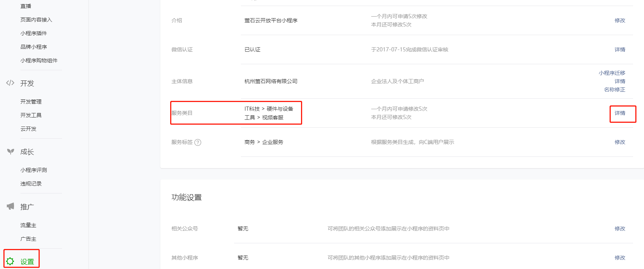Click 修改 beside 服务标签
The image size is (644, 269).
tap(620, 142)
